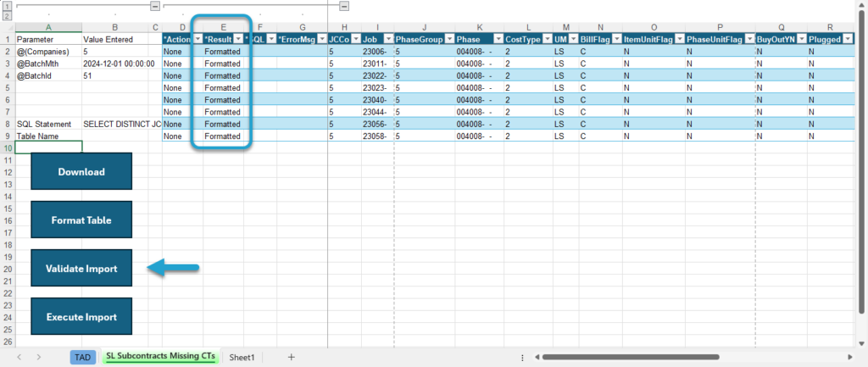
Task: Switch to the Sheet1 tab
Action: coord(242,358)
